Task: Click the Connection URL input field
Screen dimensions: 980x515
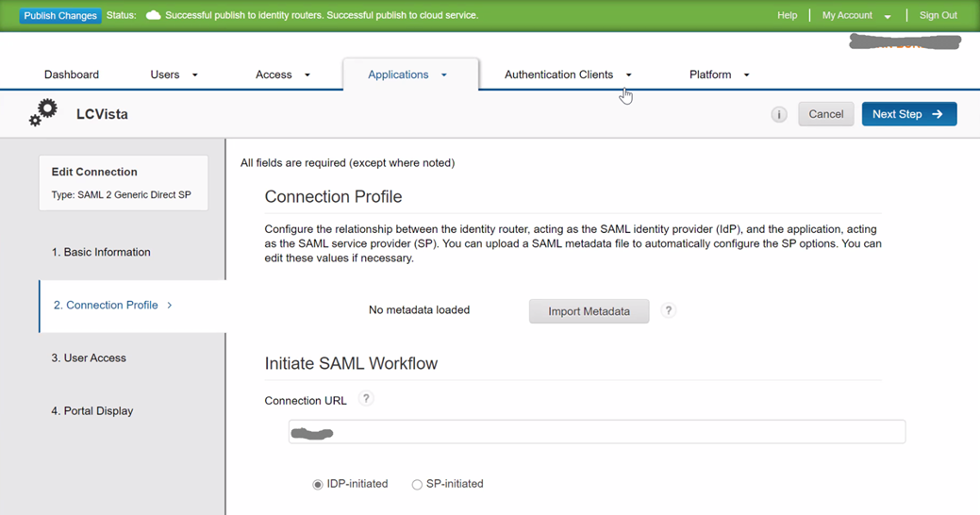Action: click(596, 432)
